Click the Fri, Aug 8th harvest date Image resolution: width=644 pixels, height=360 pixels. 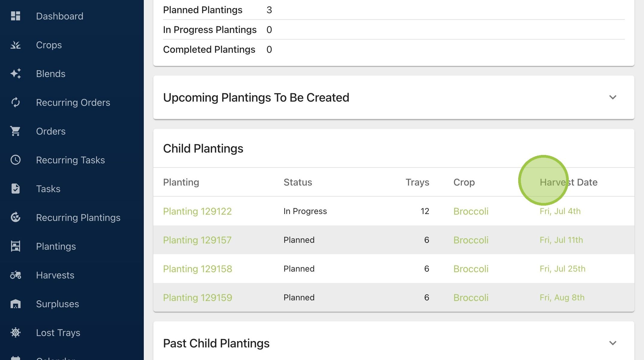[562, 298]
